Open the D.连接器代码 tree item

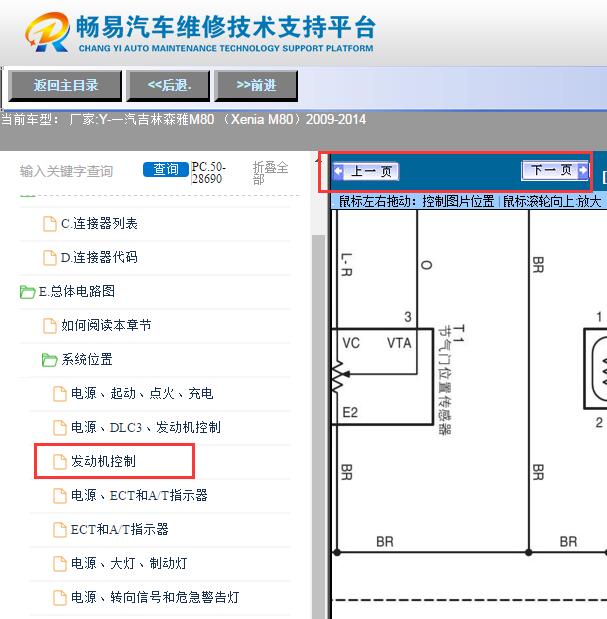pyautogui.click(x=99, y=257)
